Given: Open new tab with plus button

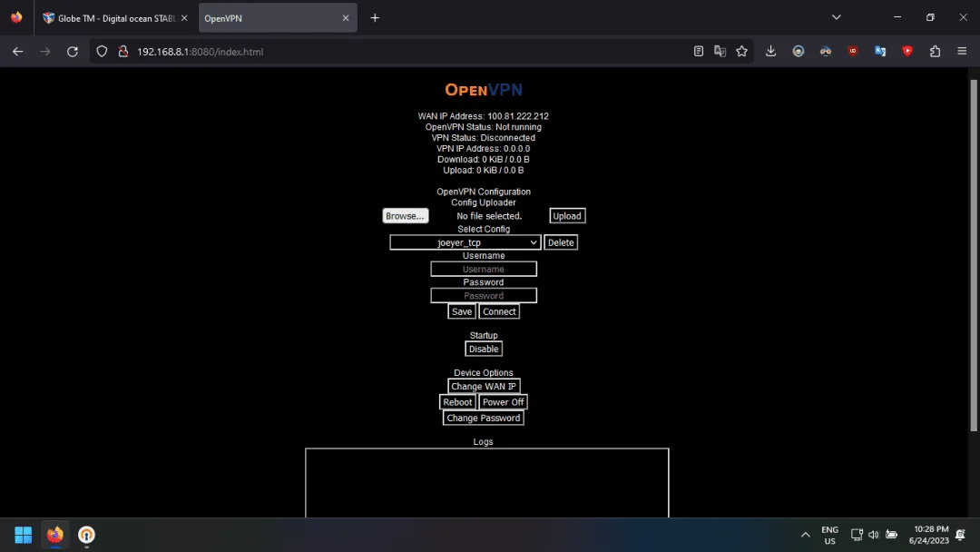Looking at the screenshot, I should click(375, 18).
